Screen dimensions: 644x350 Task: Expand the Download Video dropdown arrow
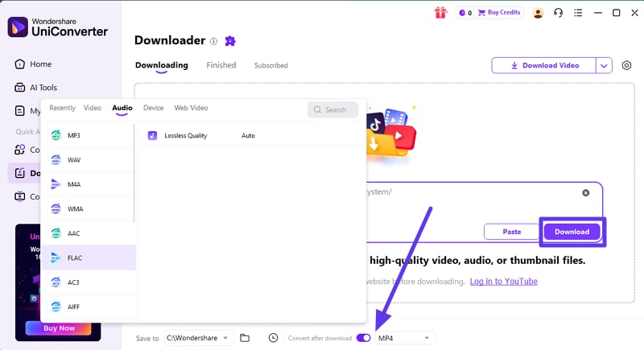(604, 65)
